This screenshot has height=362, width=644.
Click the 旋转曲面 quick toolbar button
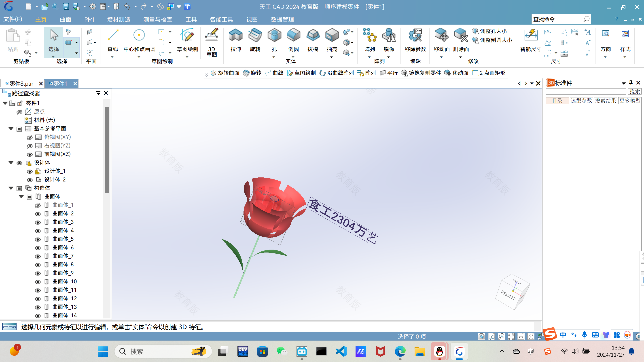pos(225,73)
